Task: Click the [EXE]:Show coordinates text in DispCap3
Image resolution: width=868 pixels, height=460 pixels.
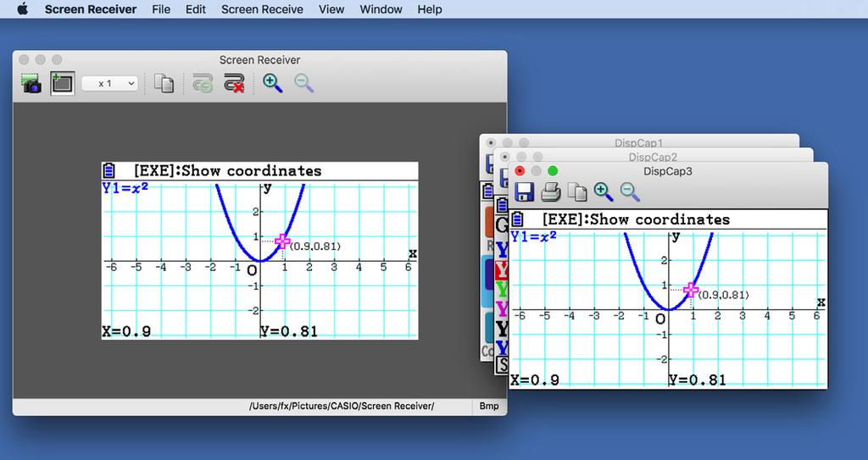Action: tap(636, 219)
